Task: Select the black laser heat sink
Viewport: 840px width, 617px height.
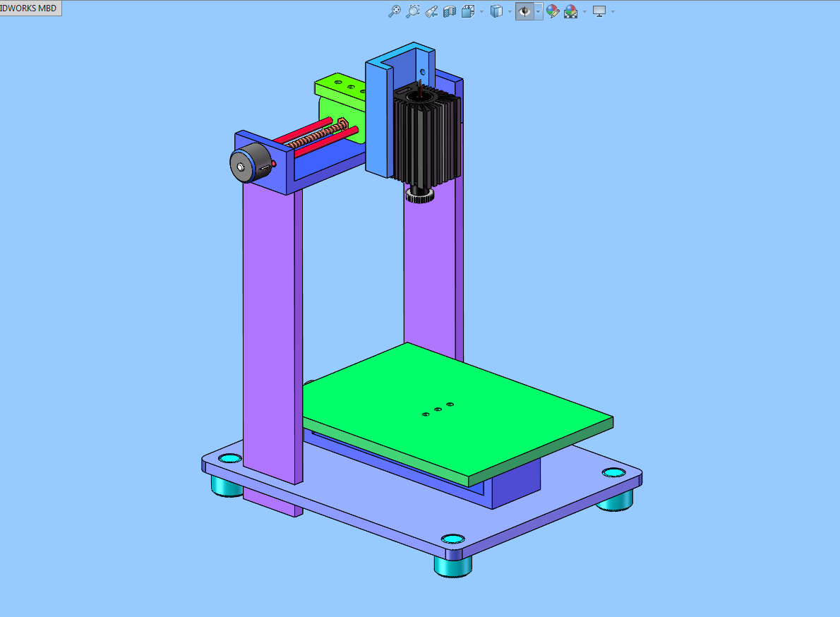Action: [x=427, y=139]
